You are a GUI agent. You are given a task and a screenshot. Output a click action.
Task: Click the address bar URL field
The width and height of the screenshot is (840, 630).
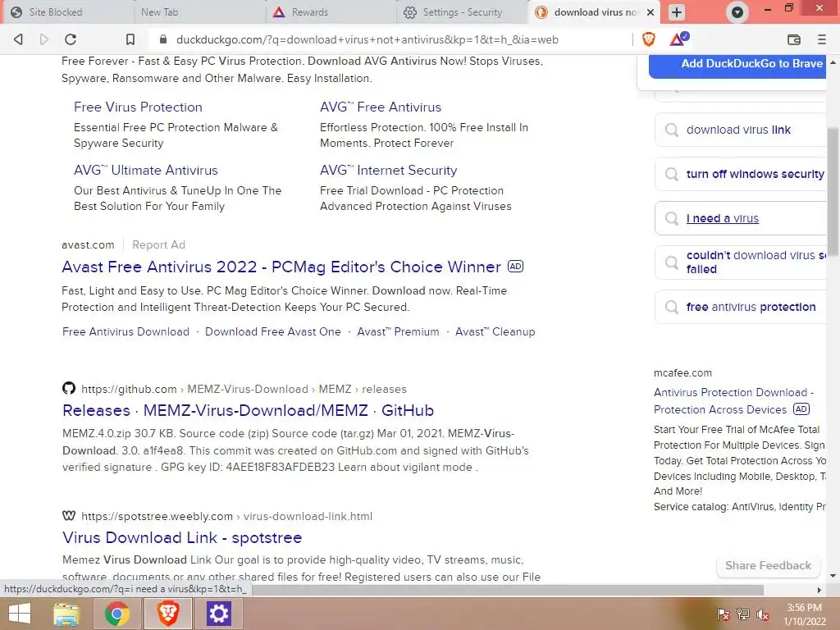(367, 39)
